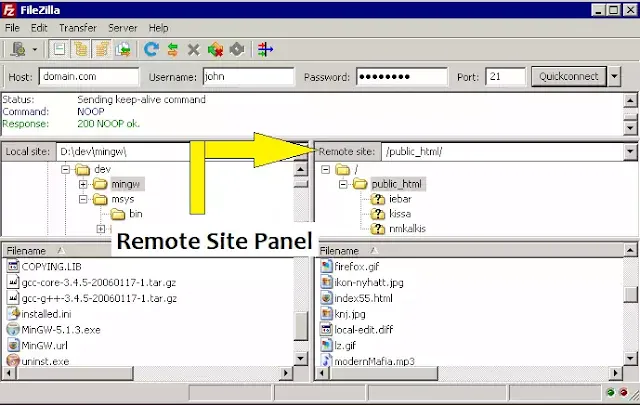Select the lz.gif remote file

(x=344, y=346)
